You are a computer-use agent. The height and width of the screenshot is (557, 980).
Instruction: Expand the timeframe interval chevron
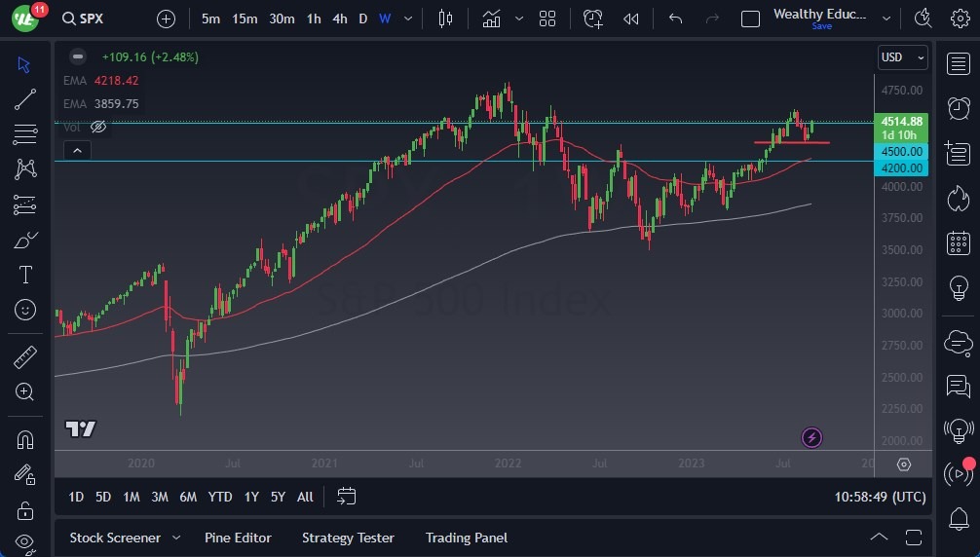(408, 19)
